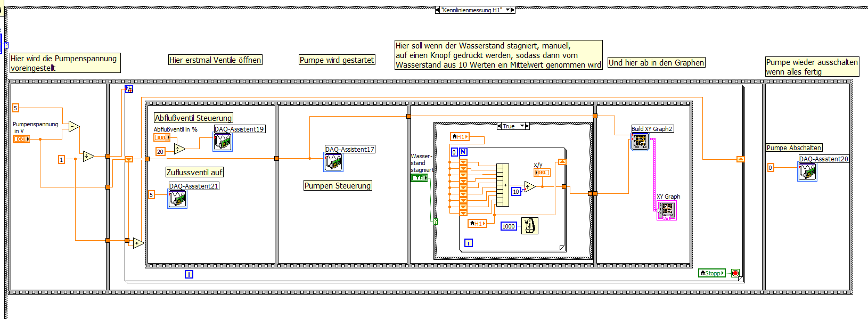Screen dimensions: 868x319
Task: Click the inner For loop iteration terminal i
Action: click(x=469, y=243)
